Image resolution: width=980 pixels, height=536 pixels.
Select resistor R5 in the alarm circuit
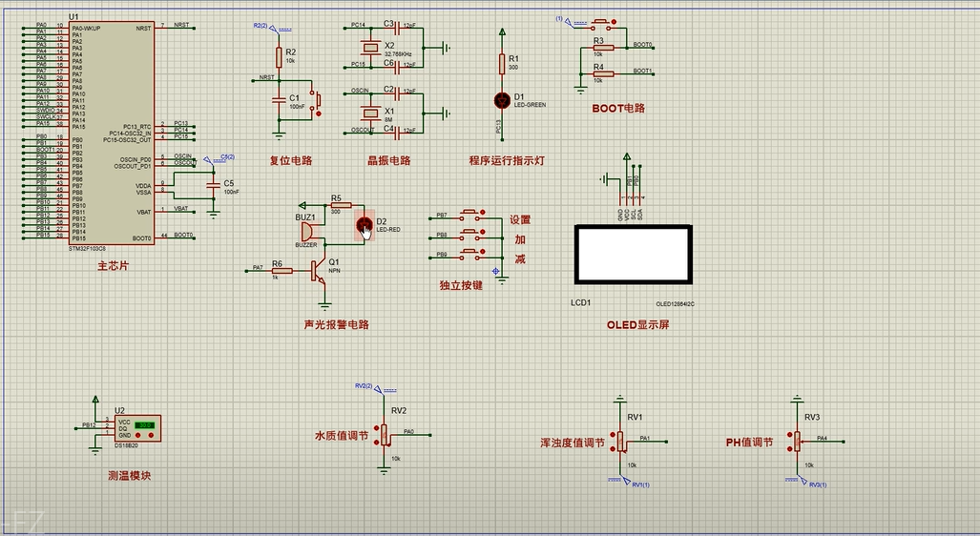click(342, 205)
